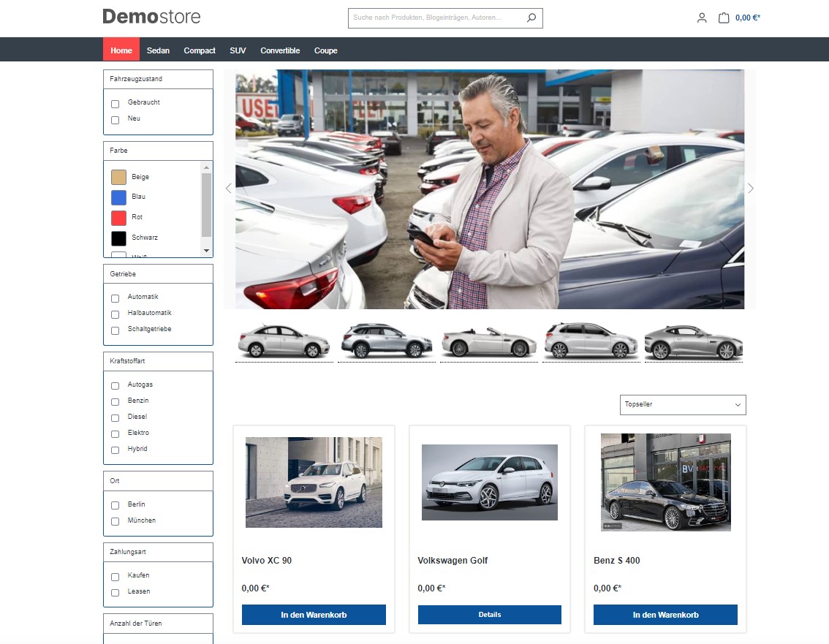This screenshot has width=829, height=644.
Task: Click the search magnifier icon
Action: [531, 18]
